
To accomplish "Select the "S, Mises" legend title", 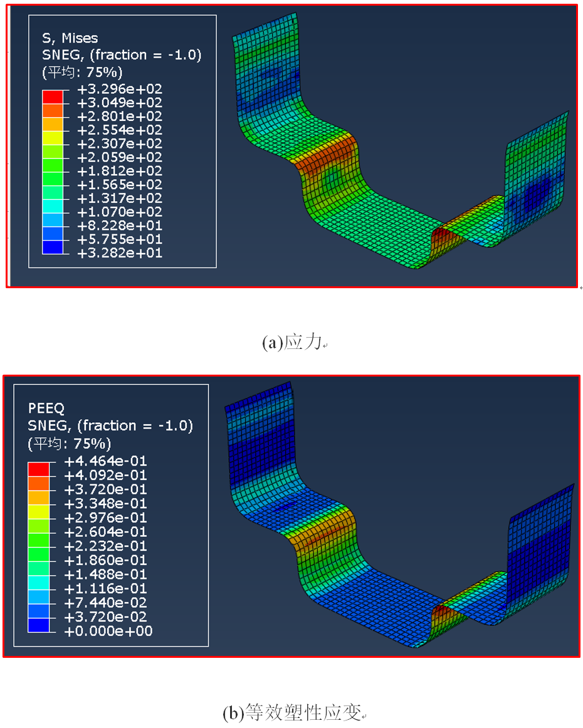I will tap(70, 39).
